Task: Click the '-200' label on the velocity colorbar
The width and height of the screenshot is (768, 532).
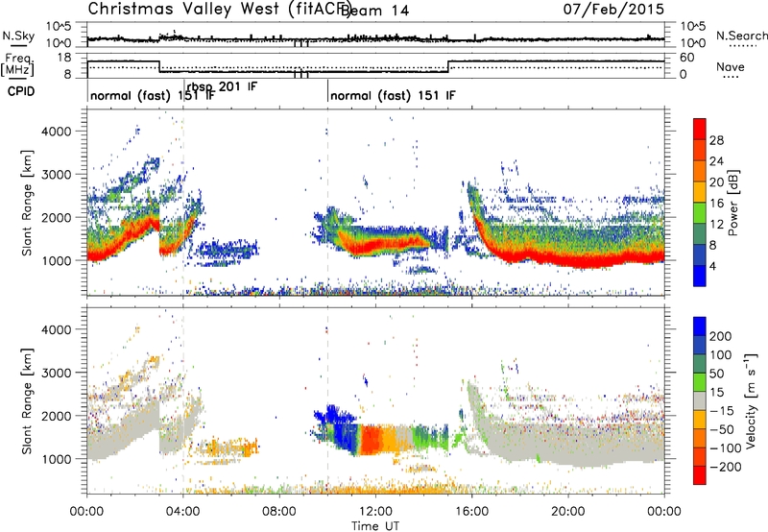Action: [x=725, y=467]
